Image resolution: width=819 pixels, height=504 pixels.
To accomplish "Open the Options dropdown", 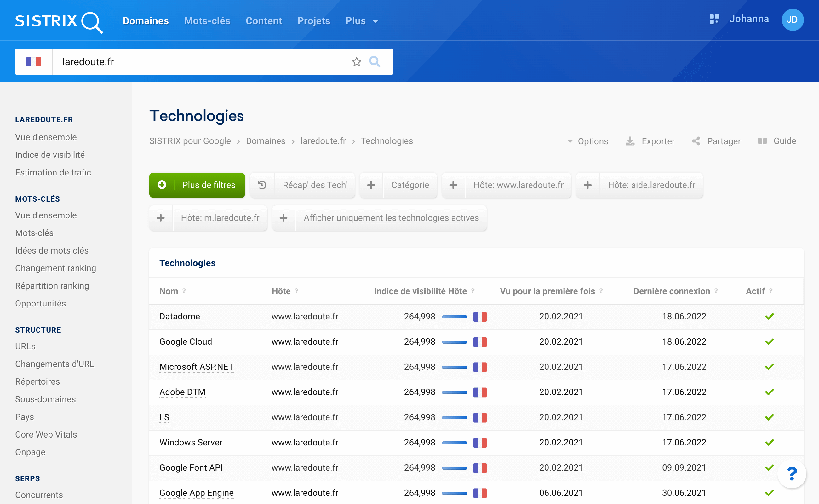I will (588, 141).
